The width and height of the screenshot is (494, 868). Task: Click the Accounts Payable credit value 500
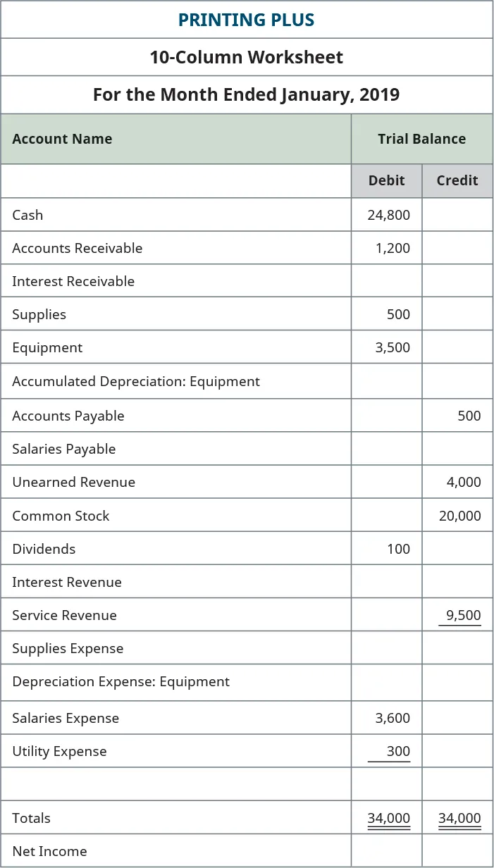click(x=469, y=416)
